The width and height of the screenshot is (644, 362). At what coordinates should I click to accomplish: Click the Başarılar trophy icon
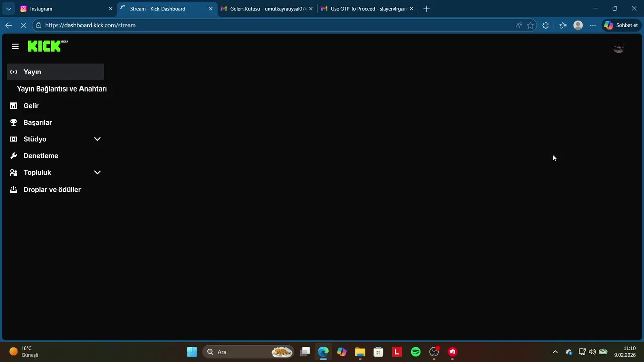click(14, 122)
